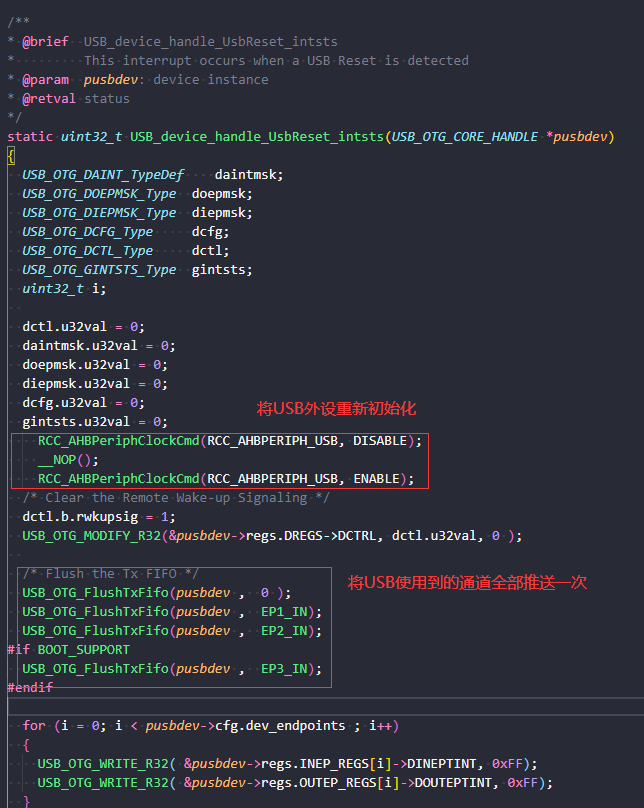Click the line 'daintmsk.u32val = 0;'
This screenshot has width=644, height=808.
click(99, 346)
